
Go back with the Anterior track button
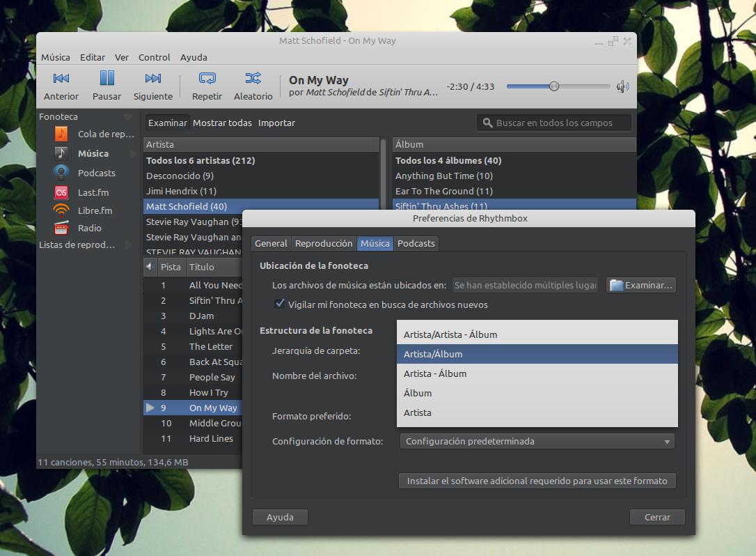(x=61, y=86)
